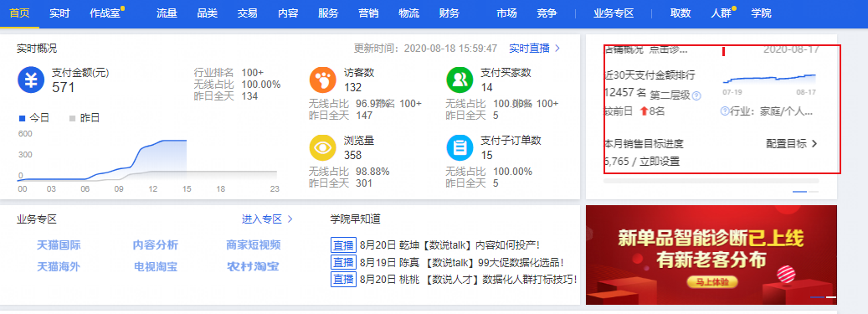868x314 pixels.
Task: Open 业务专区 in the top bar
Action: point(614,13)
